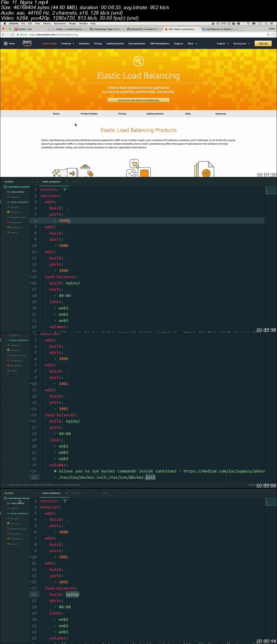Click the package.json icon in the 00:05:14 frame
This screenshot has width=277, height=644.
8,534
